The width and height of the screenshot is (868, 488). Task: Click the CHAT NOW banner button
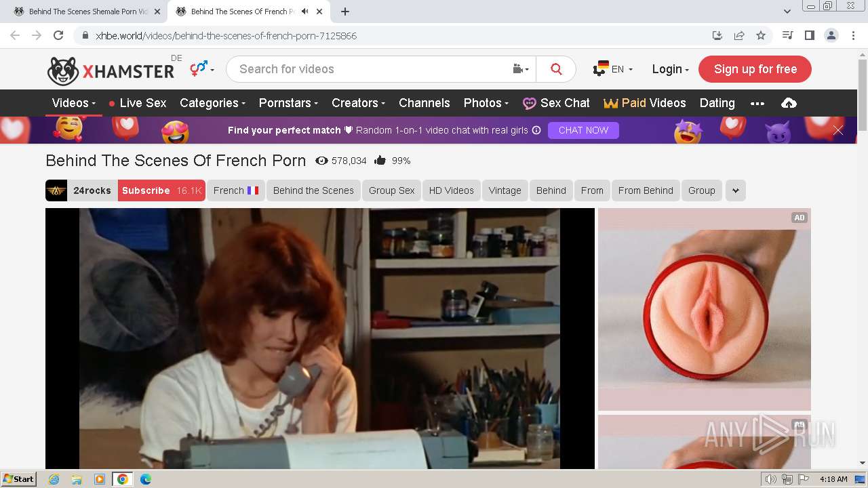pyautogui.click(x=583, y=130)
